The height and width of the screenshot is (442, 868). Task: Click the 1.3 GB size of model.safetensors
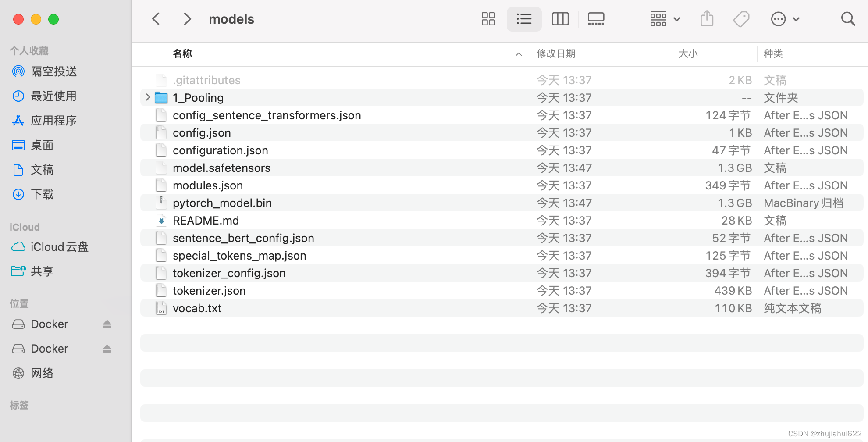(x=734, y=168)
